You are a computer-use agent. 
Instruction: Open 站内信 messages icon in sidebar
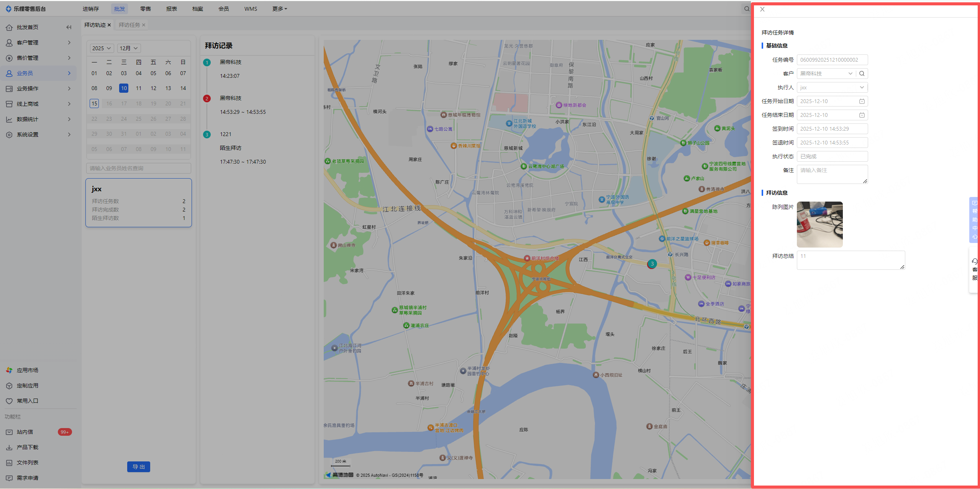point(9,432)
